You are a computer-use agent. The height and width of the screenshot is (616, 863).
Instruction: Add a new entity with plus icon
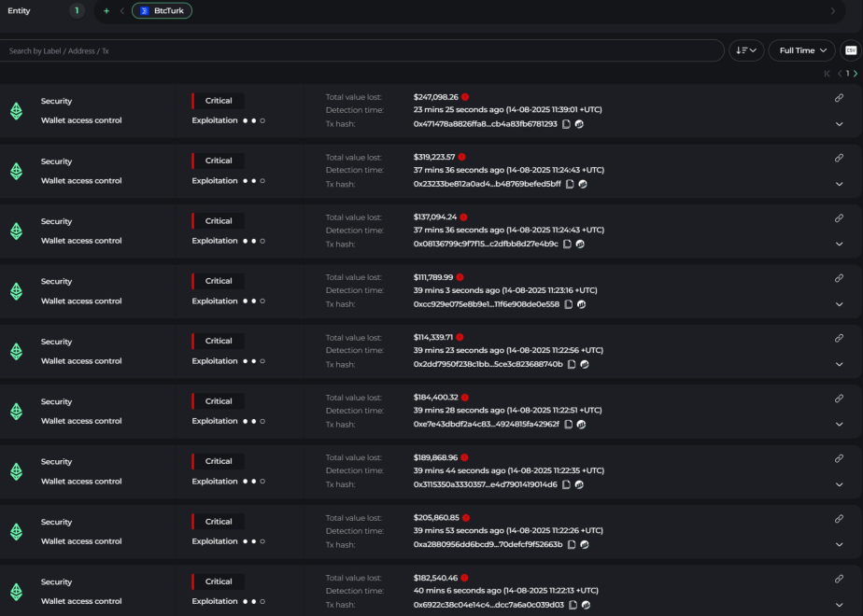(106, 11)
